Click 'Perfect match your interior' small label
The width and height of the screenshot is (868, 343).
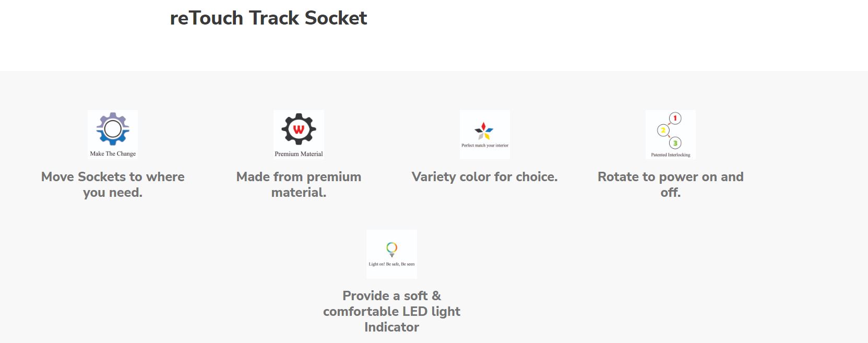[x=485, y=146]
